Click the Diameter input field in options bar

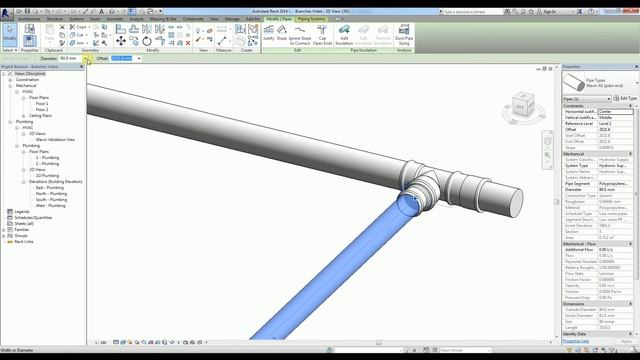[x=70, y=58]
